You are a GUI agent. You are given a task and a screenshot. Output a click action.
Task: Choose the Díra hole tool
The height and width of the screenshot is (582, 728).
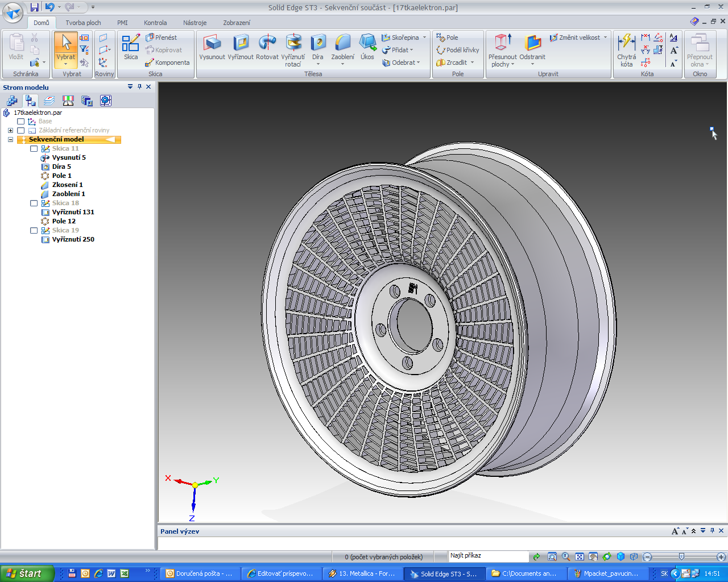tap(317, 45)
